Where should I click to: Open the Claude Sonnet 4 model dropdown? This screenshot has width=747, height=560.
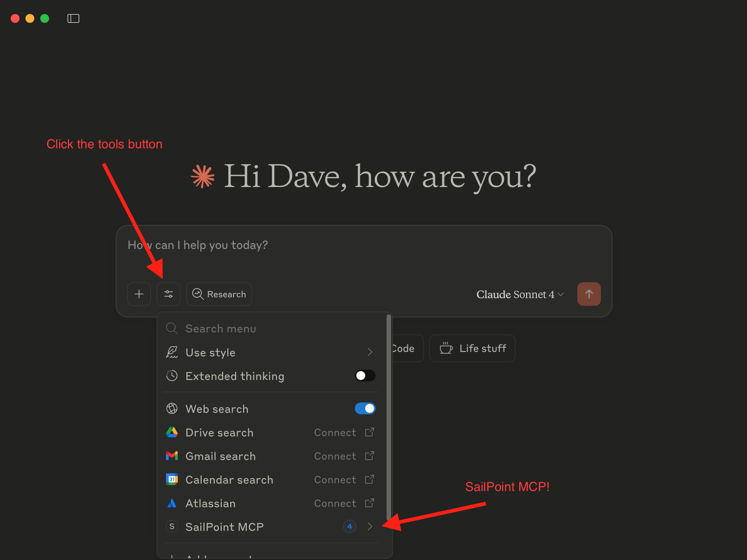tap(520, 294)
